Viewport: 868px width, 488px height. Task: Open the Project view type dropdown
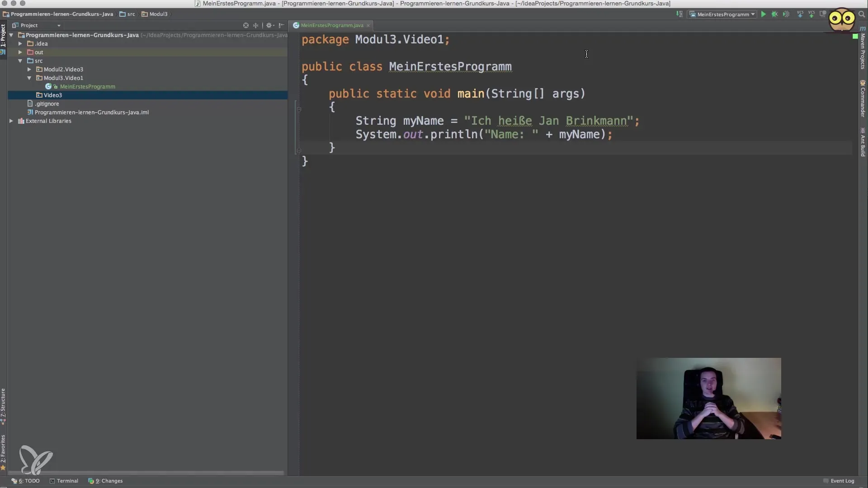click(36, 25)
